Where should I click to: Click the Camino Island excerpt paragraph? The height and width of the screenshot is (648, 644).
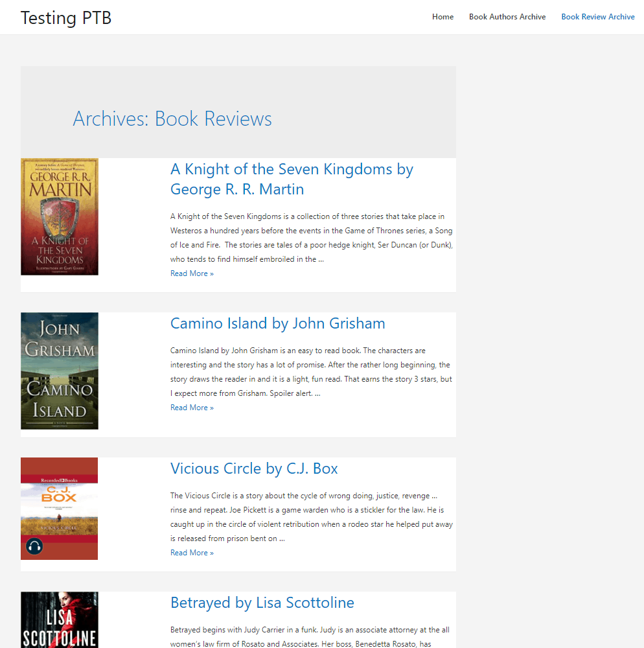coord(312,372)
